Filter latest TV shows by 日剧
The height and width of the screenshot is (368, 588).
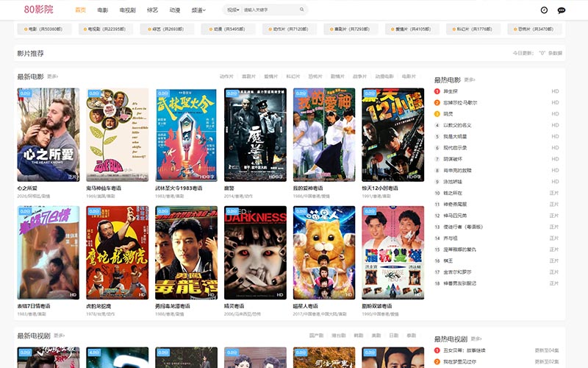tap(394, 336)
